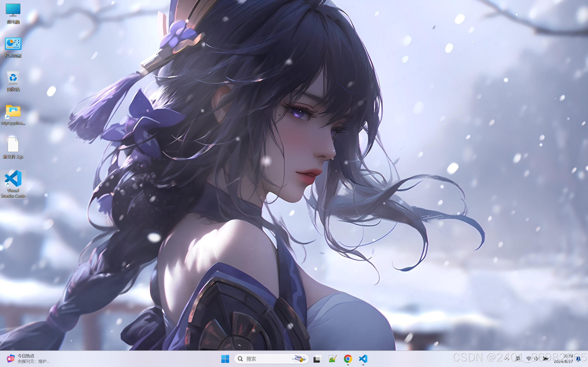Select the 新文件 2.js file
This screenshot has width=588, height=367.
[13, 145]
